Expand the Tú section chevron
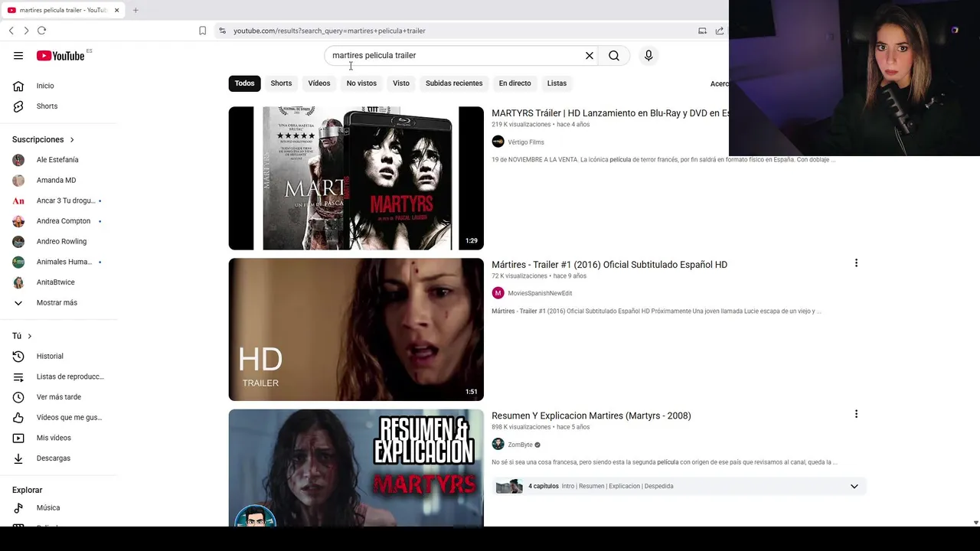Image resolution: width=980 pixels, height=551 pixels. [30, 336]
